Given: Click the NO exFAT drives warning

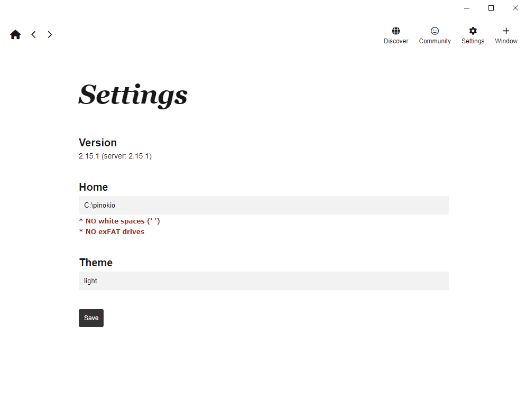Looking at the screenshot, I should [x=112, y=231].
